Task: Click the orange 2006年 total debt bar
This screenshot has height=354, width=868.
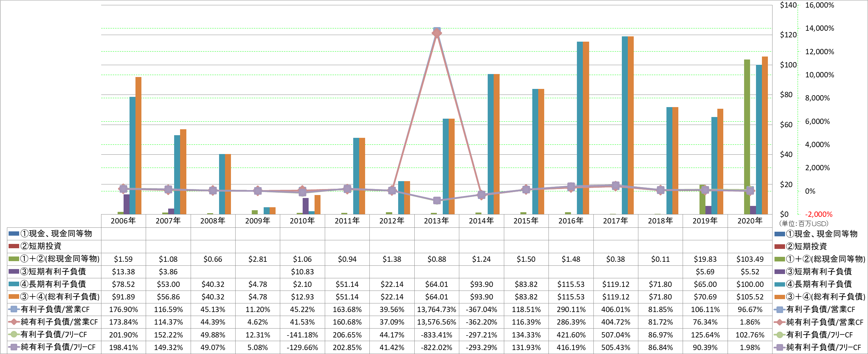Action: point(138,146)
